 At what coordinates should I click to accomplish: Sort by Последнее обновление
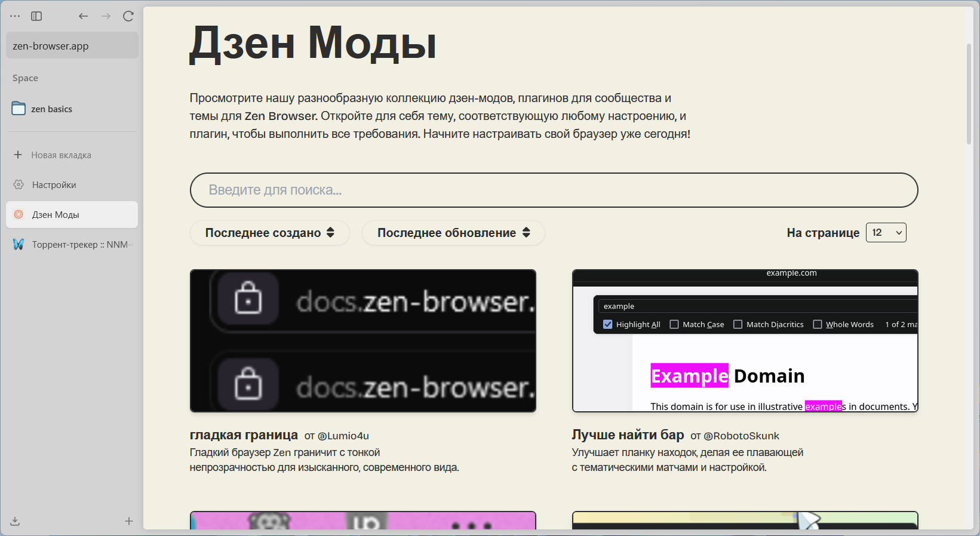click(453, 233)
